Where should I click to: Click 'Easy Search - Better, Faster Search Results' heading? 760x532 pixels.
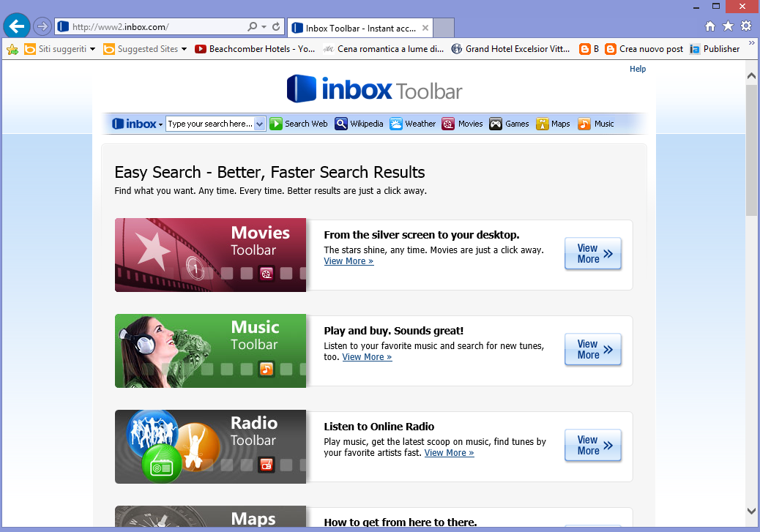click(x=269, y=173)
